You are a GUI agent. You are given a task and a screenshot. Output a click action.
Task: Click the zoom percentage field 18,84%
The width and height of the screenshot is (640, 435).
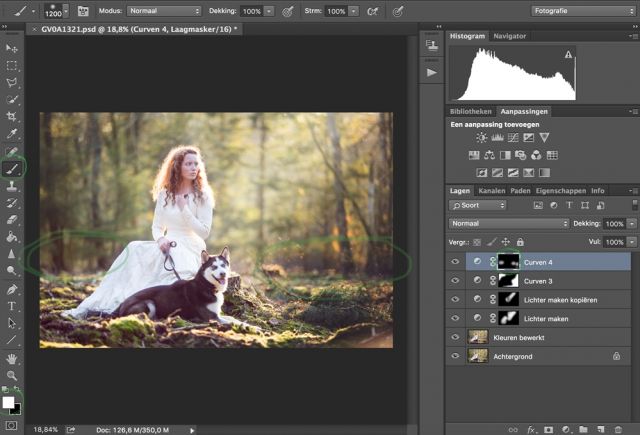click(46, 430)
